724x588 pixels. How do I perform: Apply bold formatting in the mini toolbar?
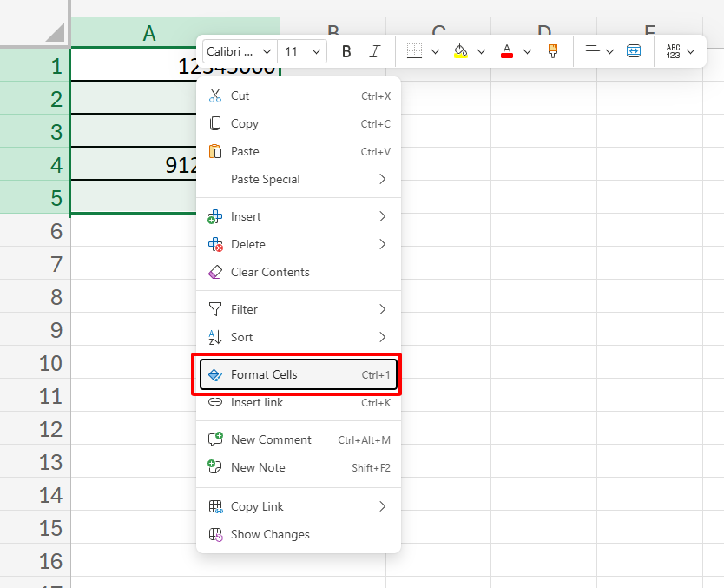[346, 51]
